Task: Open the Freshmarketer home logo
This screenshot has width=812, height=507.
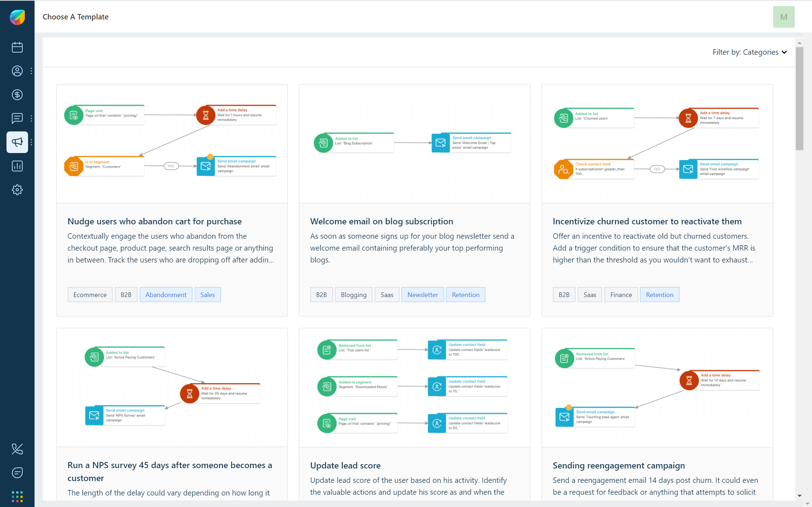Action: (17, 17)
